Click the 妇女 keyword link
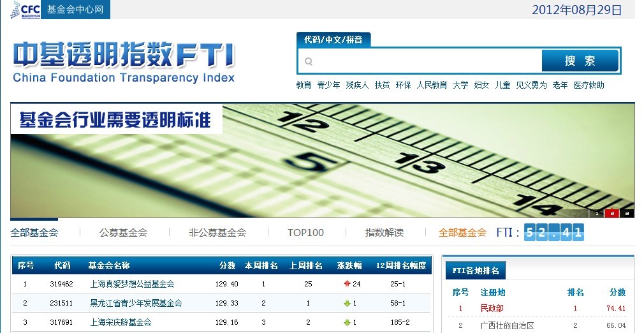 click(x=481, y=85)
